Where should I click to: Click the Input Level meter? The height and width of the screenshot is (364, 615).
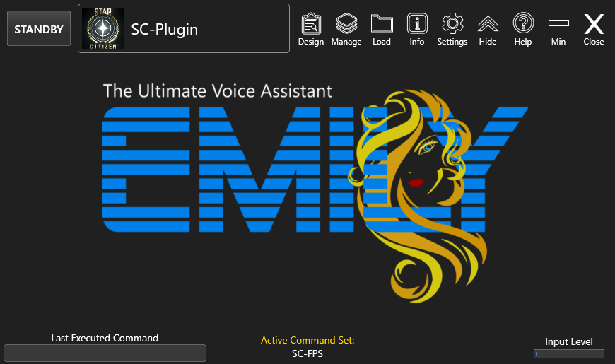(569, 354)
